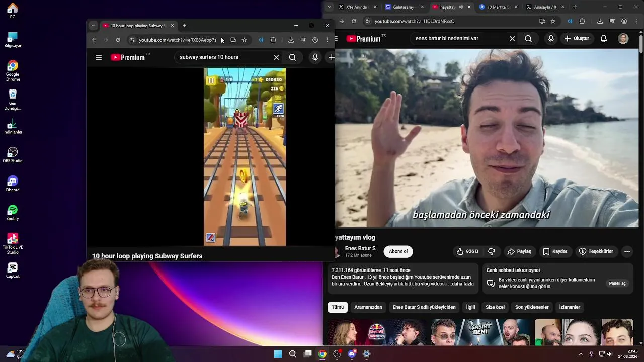Open the Create plus button in front window

click(331, 57)
